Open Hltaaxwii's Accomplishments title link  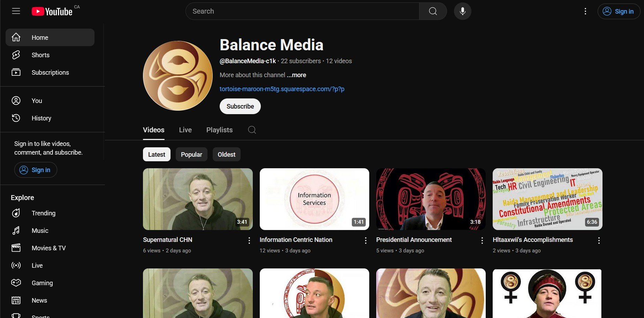coord(532,240)
